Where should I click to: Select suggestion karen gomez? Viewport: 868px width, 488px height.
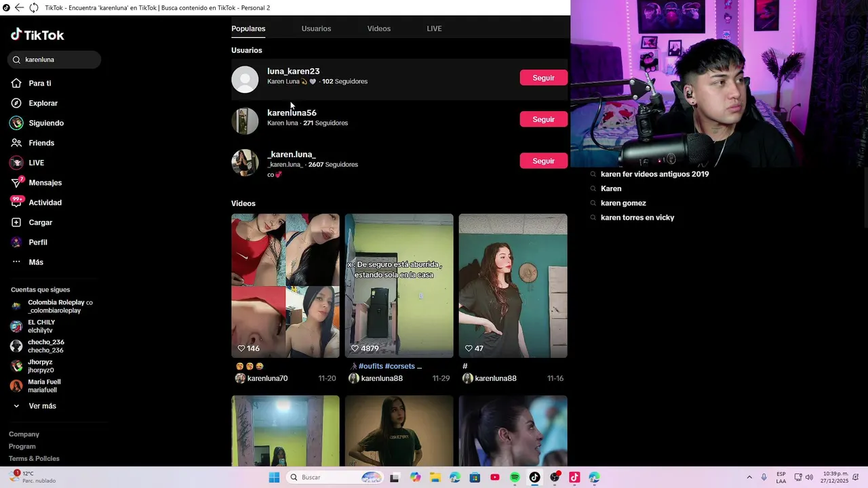tap(623, 203)
